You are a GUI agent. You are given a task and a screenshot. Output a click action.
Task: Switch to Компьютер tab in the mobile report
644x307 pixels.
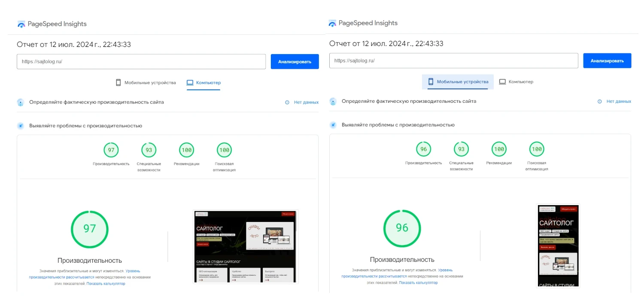tap(516, 82)
